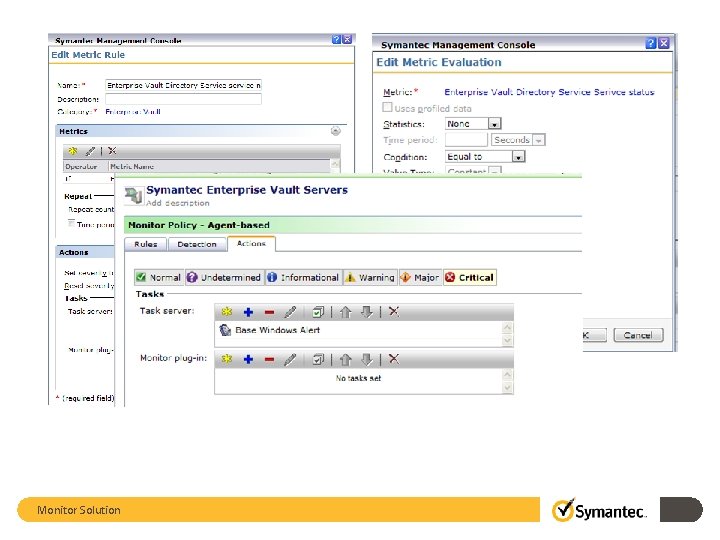Screen dimensions: 720x540
Task: Toggle the Use profiled data checkbox
Action: coord(388,107)
